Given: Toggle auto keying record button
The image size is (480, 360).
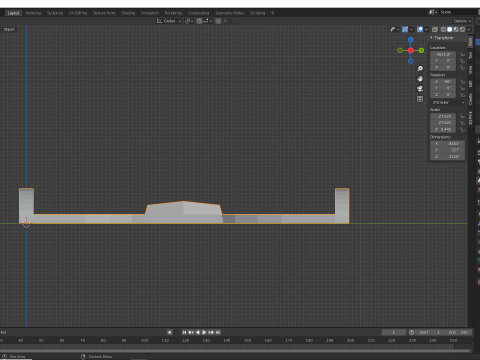Looking at the screenshot, I should click(x=170, y=332).
